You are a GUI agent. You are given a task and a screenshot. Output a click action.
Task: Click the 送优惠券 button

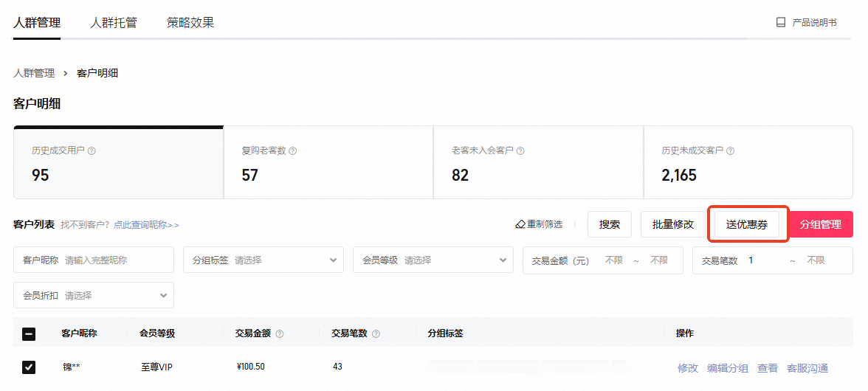pyautogui.click(x=747, y=224)
